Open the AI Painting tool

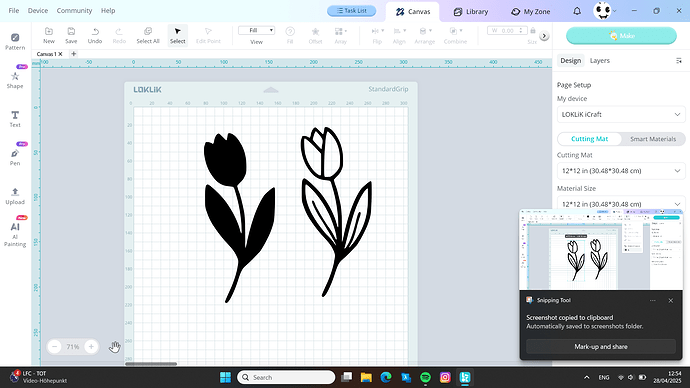pos(15,234)
